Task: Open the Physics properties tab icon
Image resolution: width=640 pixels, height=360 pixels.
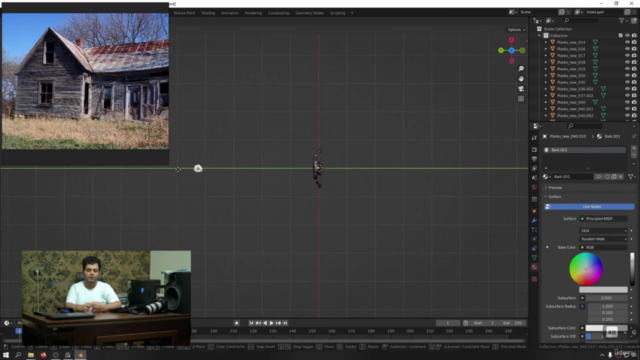Action: pyautogui.click(x=534, y=239)
